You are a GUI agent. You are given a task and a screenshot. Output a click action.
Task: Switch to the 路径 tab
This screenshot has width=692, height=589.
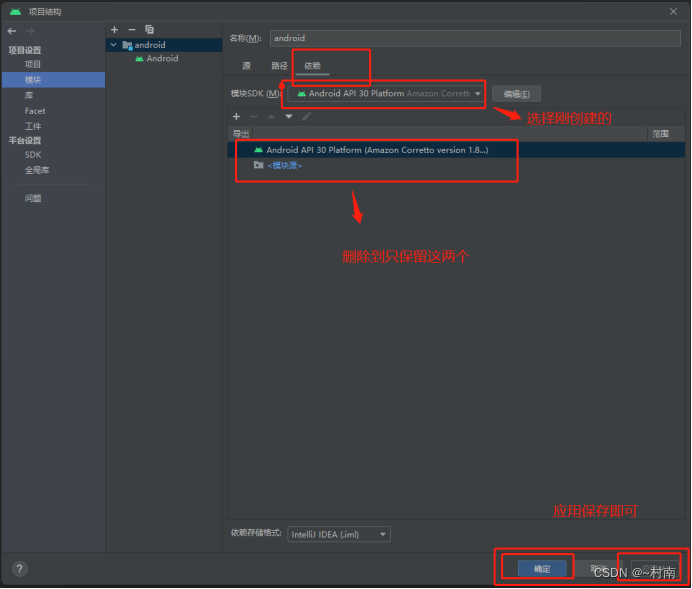[x=279, y=66]
